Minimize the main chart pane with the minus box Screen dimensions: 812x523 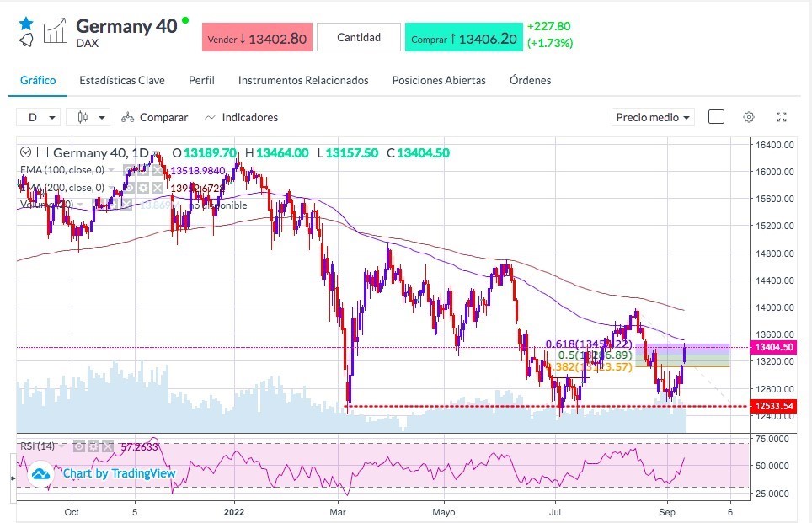coord(43,152)
